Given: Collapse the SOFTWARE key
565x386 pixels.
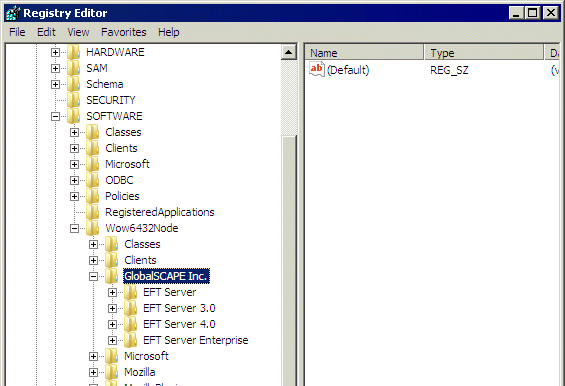Looking at the screenshot, I should tap(55, 116).
